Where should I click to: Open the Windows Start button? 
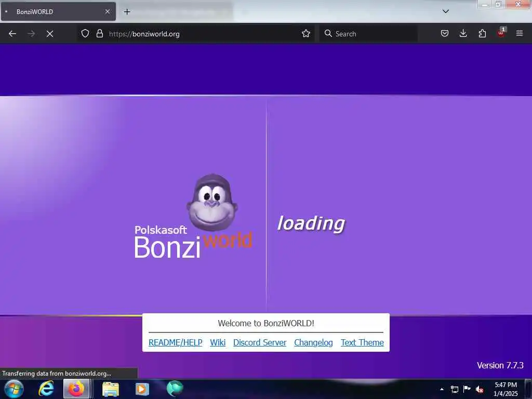click(x=14, y=389)
